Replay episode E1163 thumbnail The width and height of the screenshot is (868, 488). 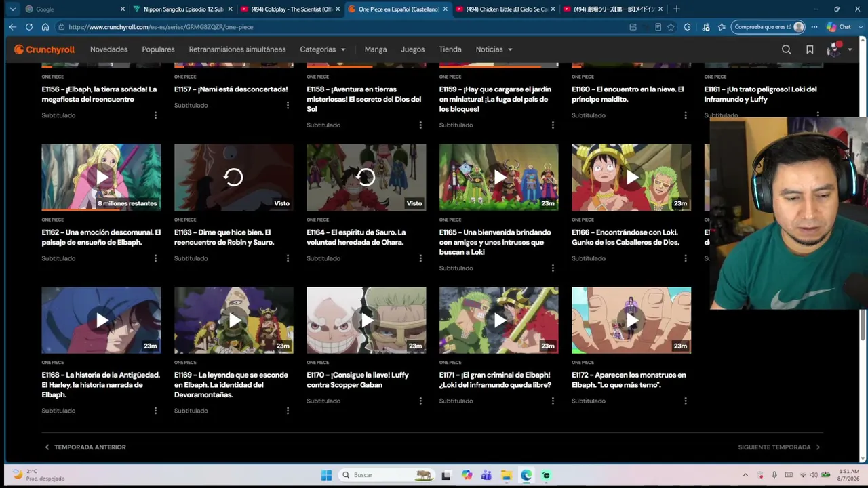(x=234, y=178)
